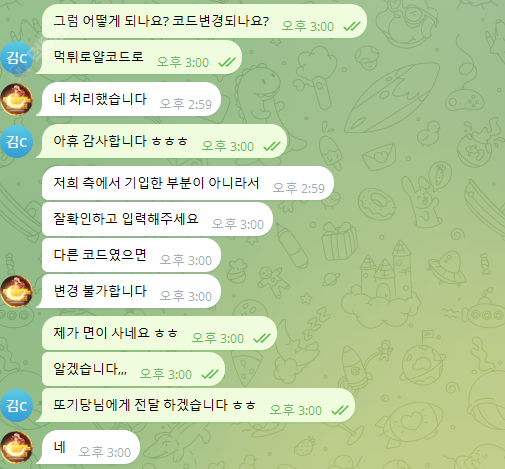Select the message 변경 불가합니다
The width and height of the screenshot is (505, 469).
point(129,291)
